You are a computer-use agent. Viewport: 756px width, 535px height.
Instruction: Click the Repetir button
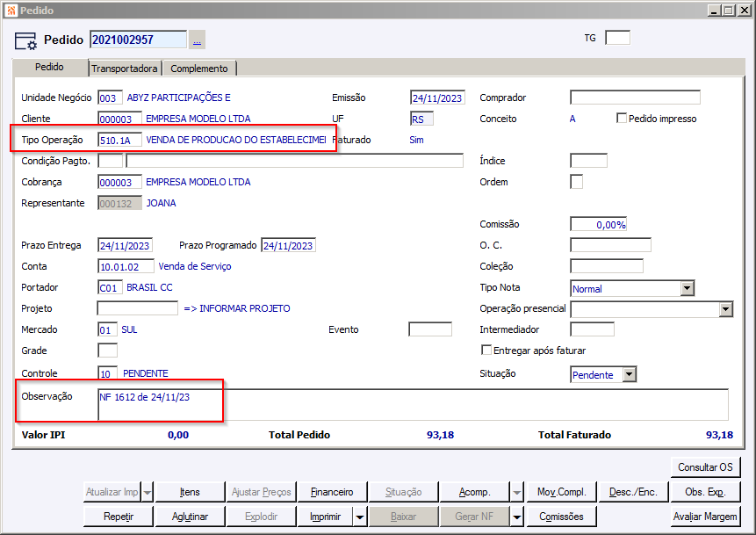[x=119, y=517]
